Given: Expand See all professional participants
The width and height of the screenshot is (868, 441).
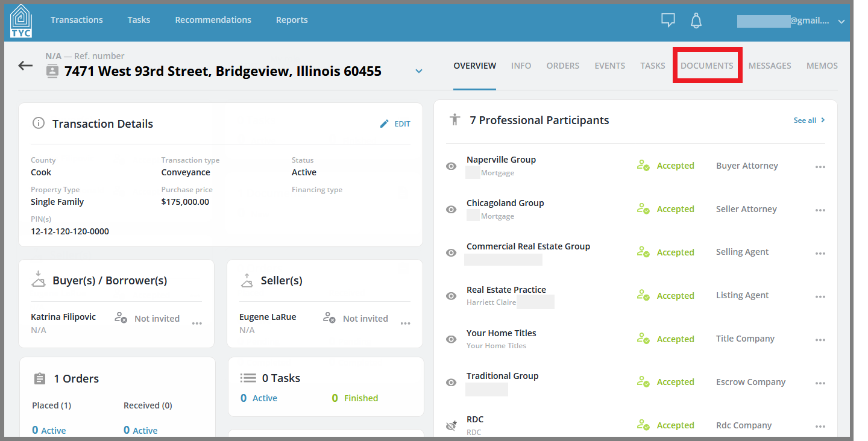Looking at the screenshot, I should coord(809,120).
